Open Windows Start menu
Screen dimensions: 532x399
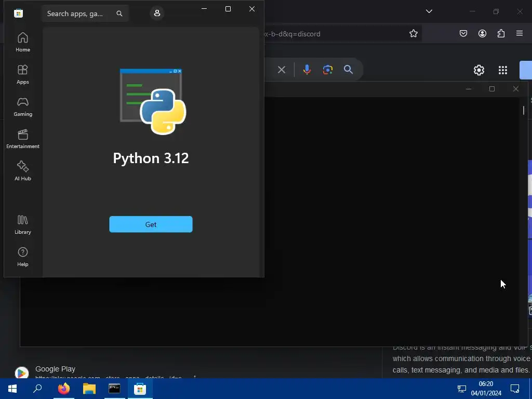pos(12,389)
